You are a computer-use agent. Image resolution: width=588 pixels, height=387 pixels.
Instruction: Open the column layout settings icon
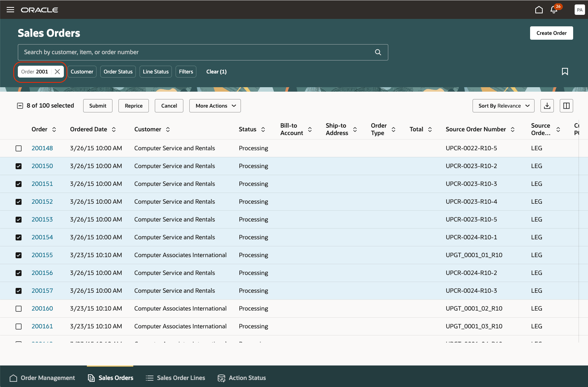pyautogui.click(x=566, y=106)
